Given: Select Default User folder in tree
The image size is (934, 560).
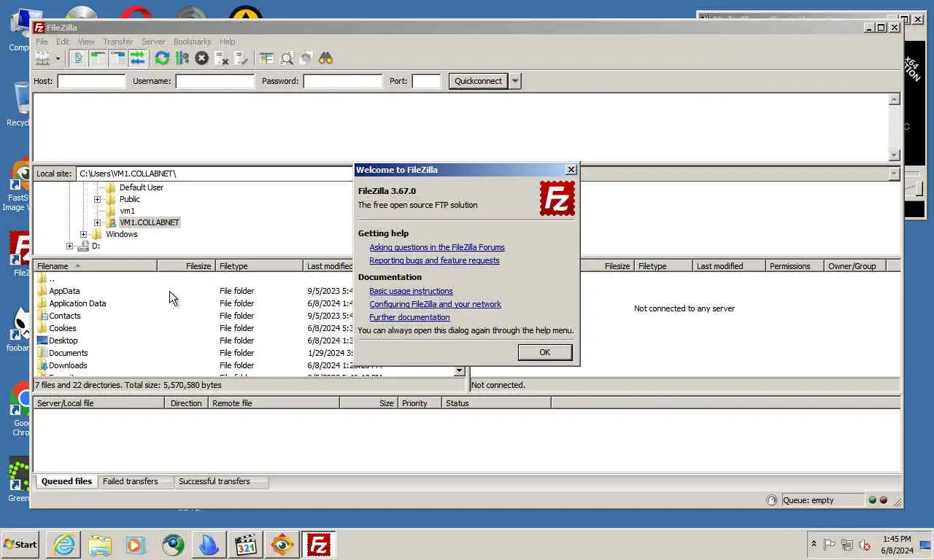Looking at the screenshot, I should tap(141, 187).
